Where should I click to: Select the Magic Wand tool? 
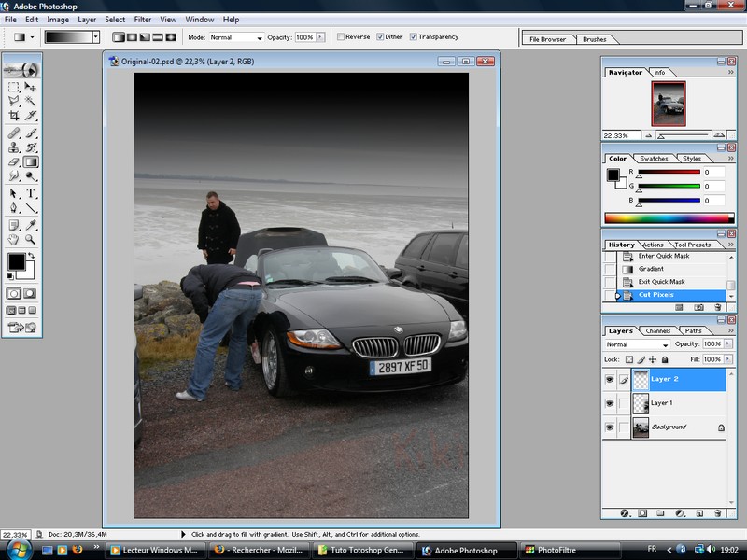coord(31,101)
